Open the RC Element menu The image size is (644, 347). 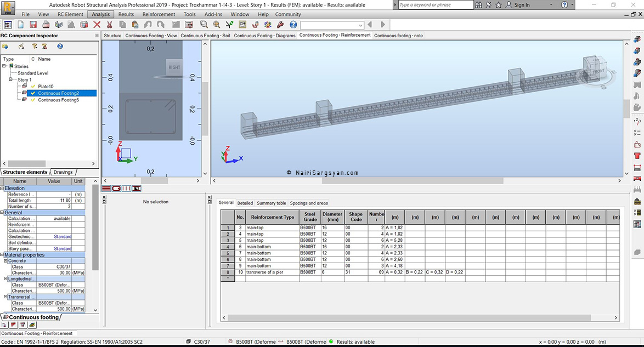pos(70,14)
